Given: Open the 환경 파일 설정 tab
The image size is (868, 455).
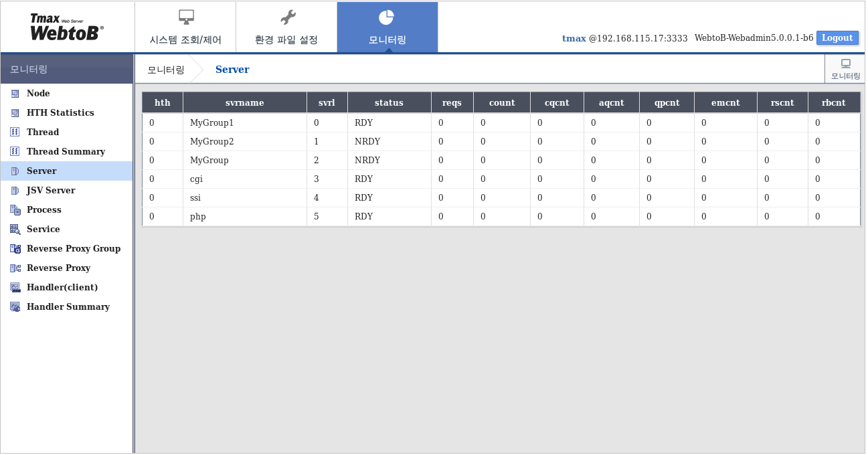Looking at the screenshot, I should [286, 27].
